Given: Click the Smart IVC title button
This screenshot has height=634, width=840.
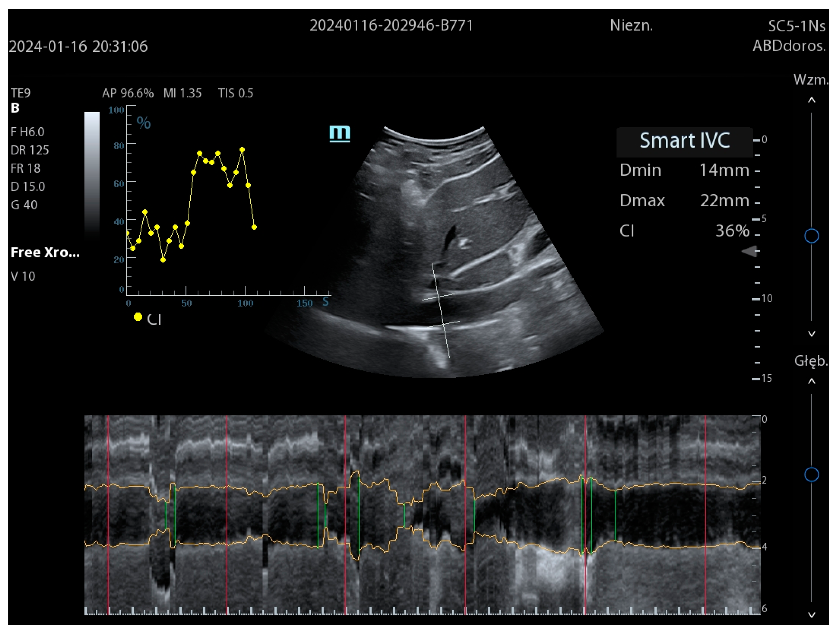Looking at the screenshot, I should point(684,141).
